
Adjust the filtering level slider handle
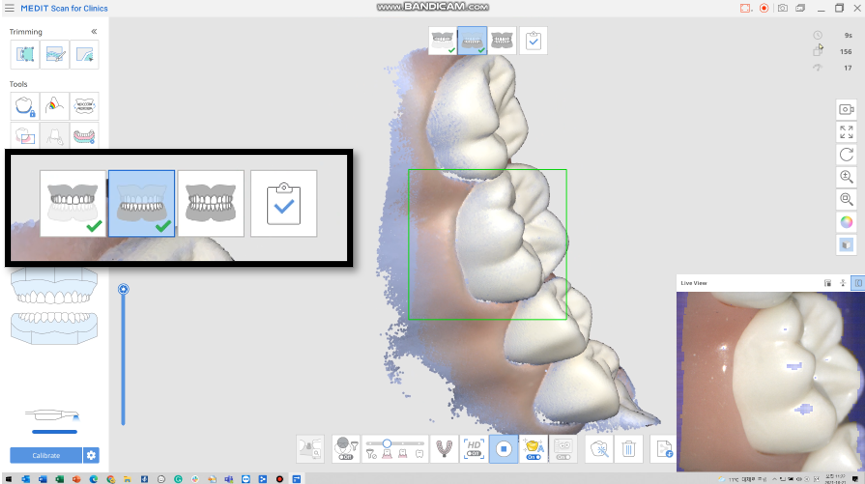[x=387, y=443]
